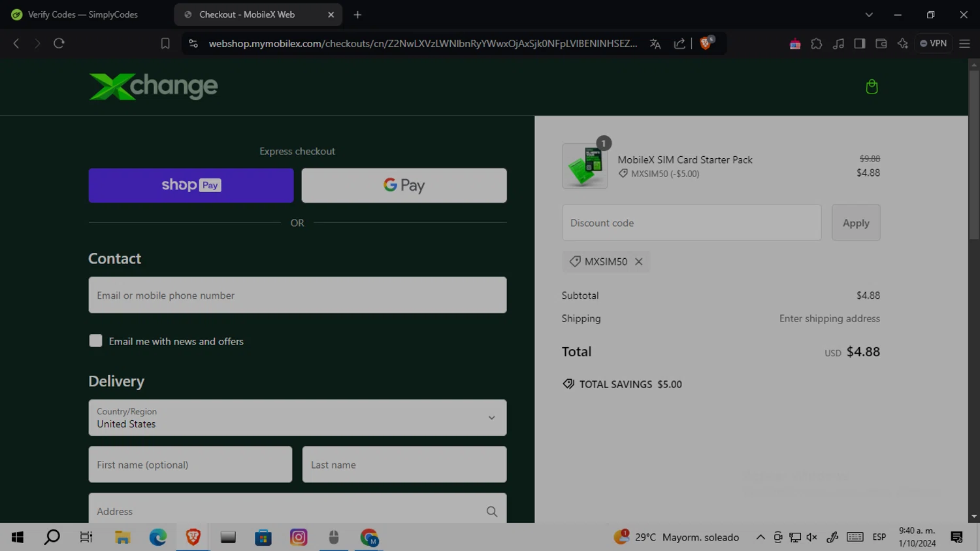980x551 pixels.
Task: Bookmark this page icon
Action: pos(165,44)
